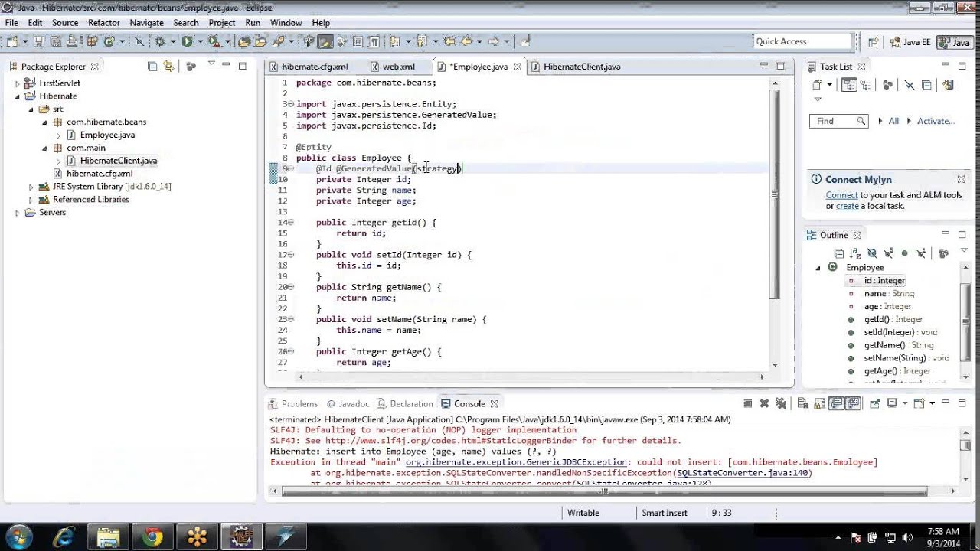Open the Declaration view tab

click(x=404, y=403)
